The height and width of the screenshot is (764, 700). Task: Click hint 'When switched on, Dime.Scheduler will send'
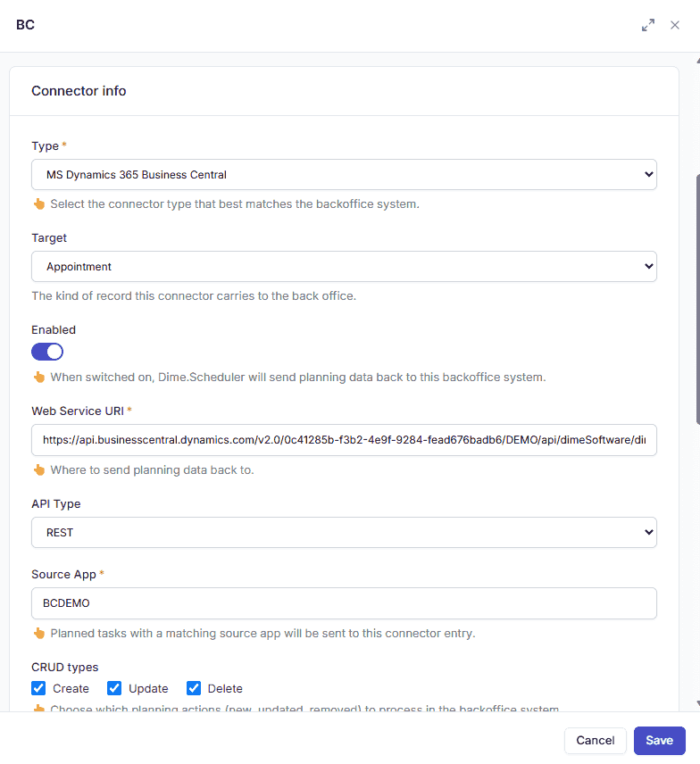click(298, 378)
